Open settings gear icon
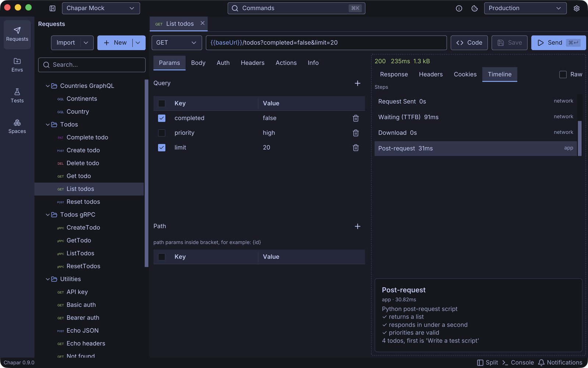 tap(577, 8)
